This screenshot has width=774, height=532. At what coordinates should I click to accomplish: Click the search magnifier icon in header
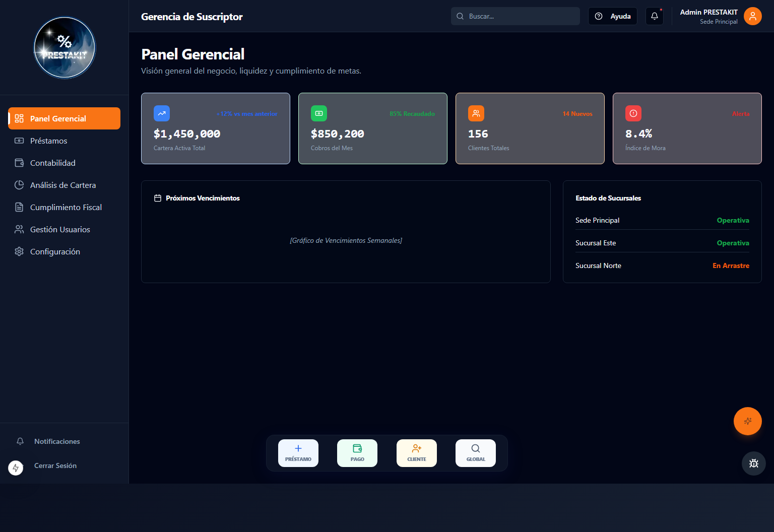click(460, 16)
